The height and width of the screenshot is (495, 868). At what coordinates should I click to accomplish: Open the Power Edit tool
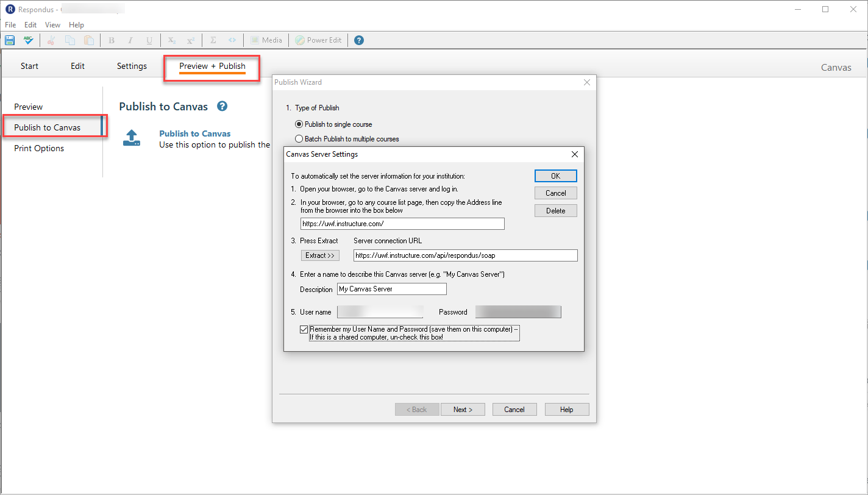(x=318, y=40)
